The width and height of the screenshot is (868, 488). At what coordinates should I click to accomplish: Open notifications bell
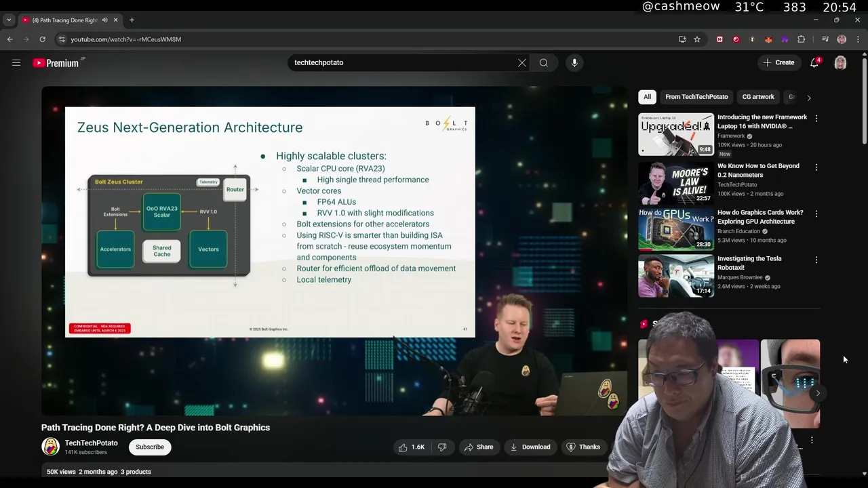[814, 62]
